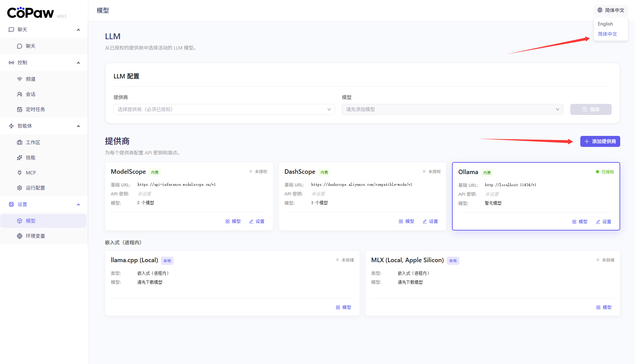Open the 会话 sessions page
Image resolution: width=635 pixels, height=364 pixels.
pos(31,94)
